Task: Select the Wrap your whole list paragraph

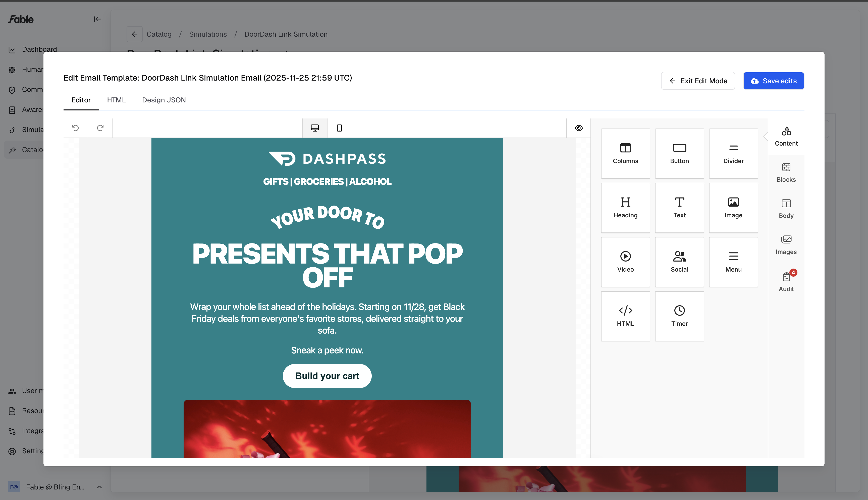Action: (x=327, y=318)
